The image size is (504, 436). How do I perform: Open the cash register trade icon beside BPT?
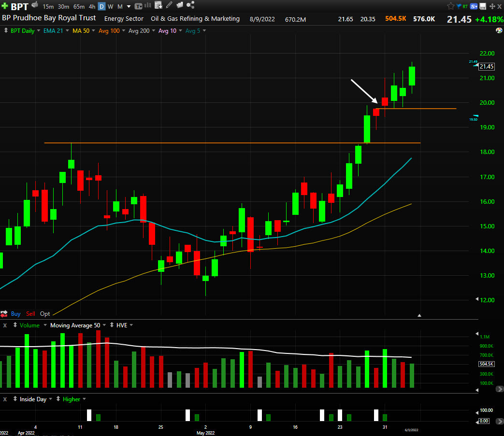click(x=35, y=5)
